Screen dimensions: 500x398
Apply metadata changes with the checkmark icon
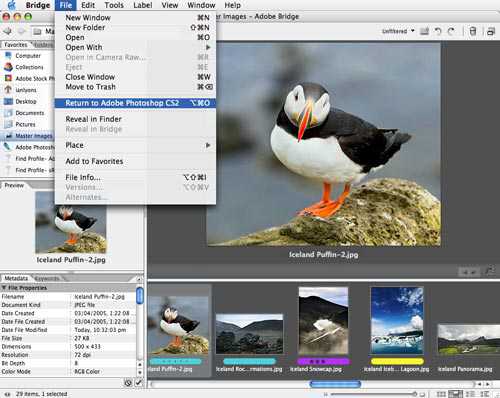(x=138, y=383)
